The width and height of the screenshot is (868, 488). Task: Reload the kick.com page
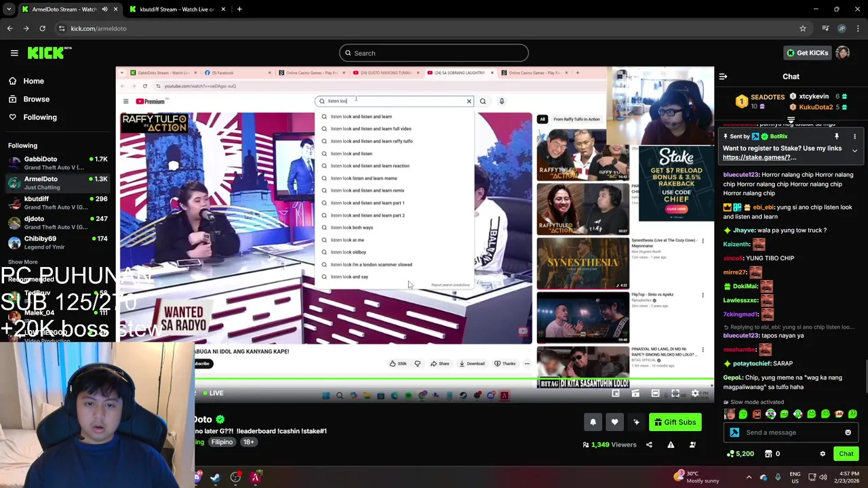(42, 28)
